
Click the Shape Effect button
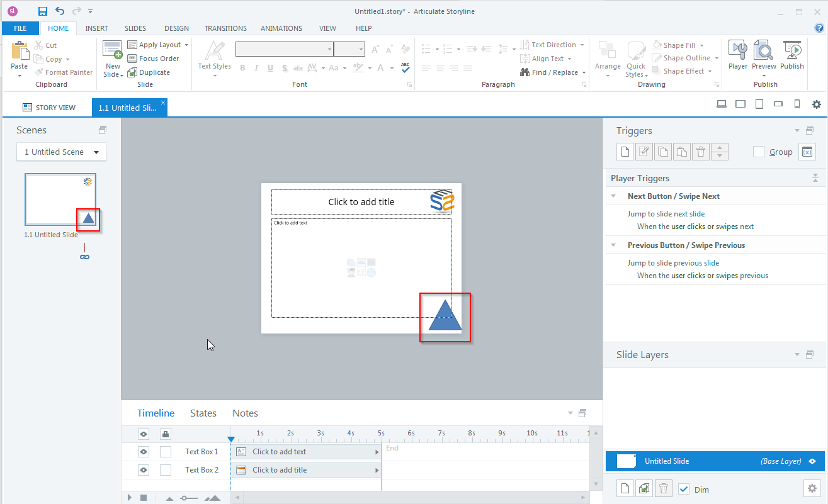click(x=683, y=72)
